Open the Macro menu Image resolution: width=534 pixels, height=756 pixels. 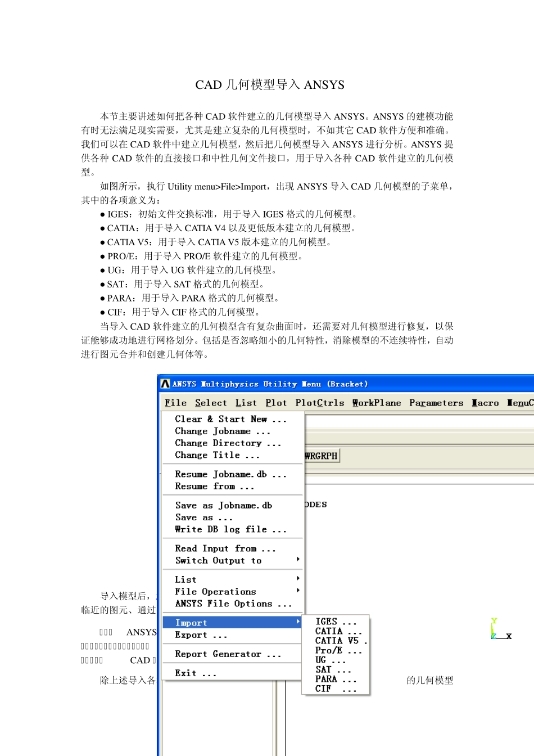[485, 403]
